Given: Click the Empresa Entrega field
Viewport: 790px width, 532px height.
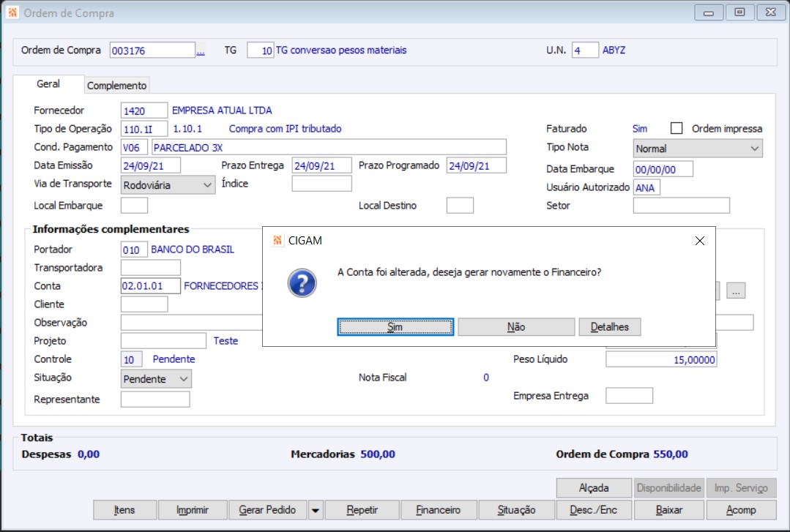Looking at the screenshot, I should pyautogui.click(x=629, y=395).
